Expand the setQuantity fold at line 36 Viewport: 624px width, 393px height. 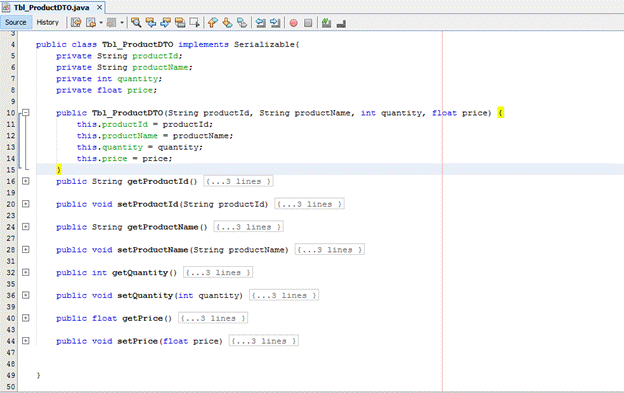[x=25, y=295]
